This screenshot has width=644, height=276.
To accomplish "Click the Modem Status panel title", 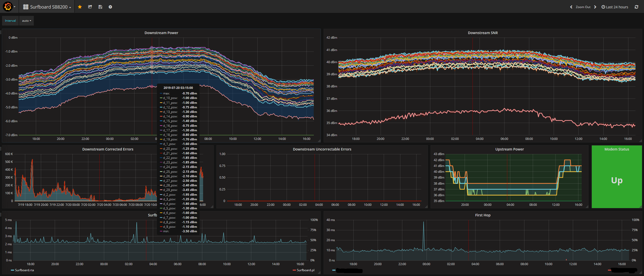I will [x=617, y=149].
